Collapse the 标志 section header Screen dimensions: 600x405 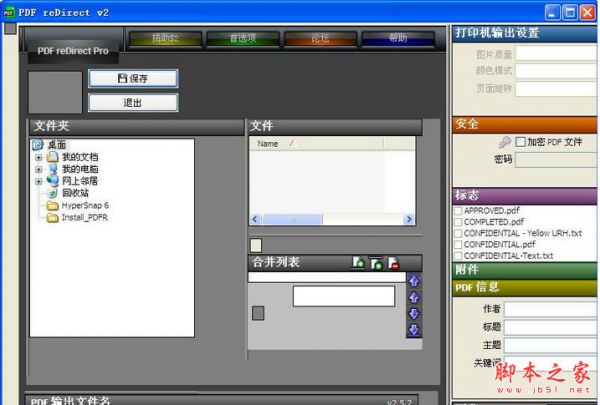point(524,196)
